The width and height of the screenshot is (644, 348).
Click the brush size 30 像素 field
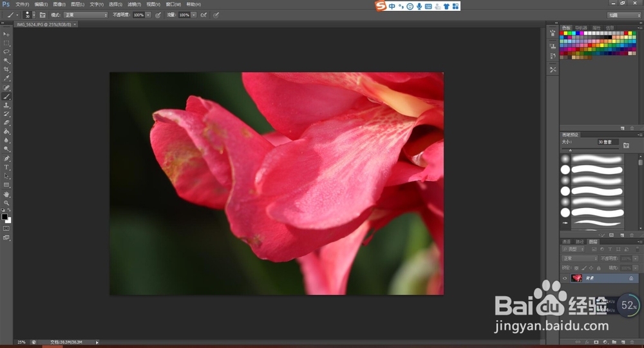[x=607, y=142]
